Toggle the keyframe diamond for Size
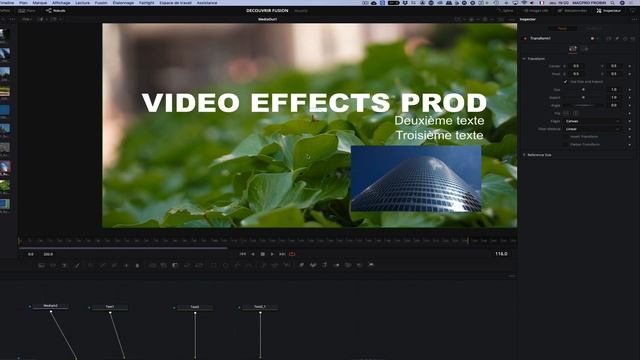This screenshot has width=640, height=360. tap(630, 89)
